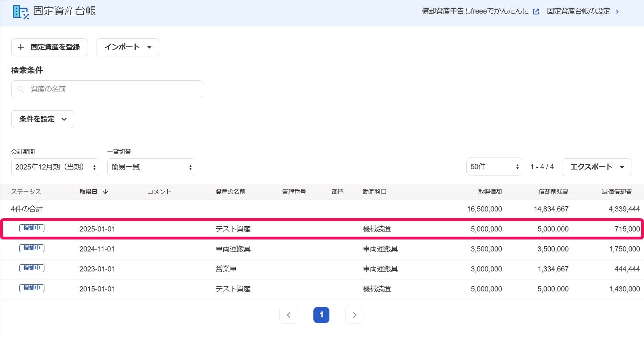Screen dimensions: 644x337
Task: Go to the next page arrow
Action: tap(354, 315)
